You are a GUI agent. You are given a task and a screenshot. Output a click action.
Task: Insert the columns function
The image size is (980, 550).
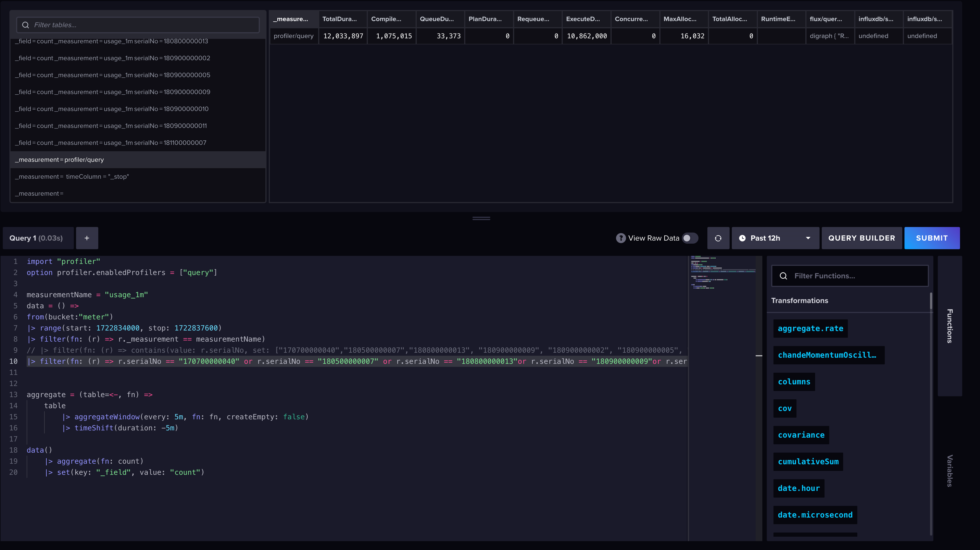point(794,382)
